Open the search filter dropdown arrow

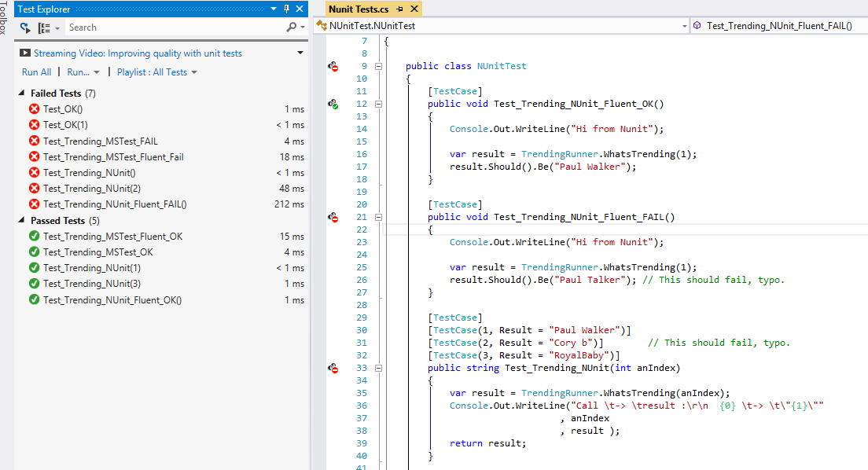click(x=303, y=28)
